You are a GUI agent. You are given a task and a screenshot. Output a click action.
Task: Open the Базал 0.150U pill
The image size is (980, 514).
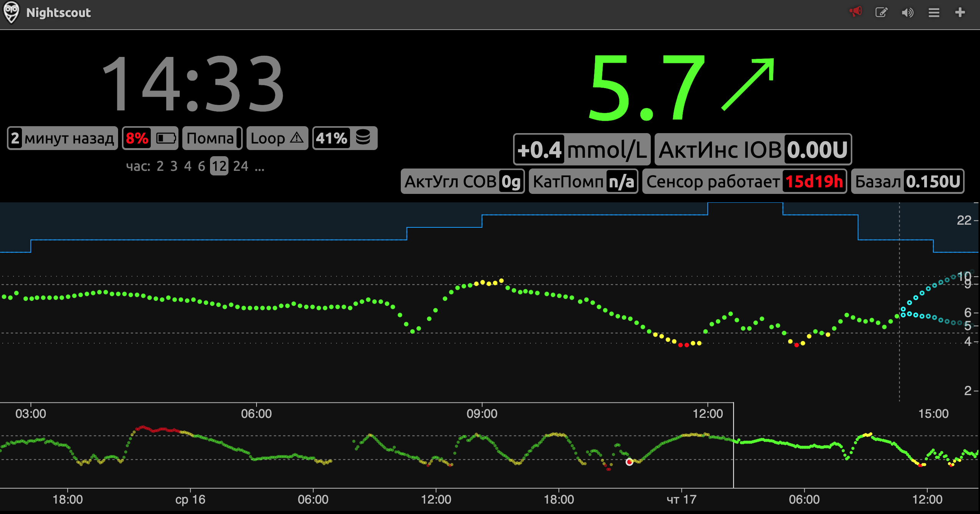tap(908, 181)
